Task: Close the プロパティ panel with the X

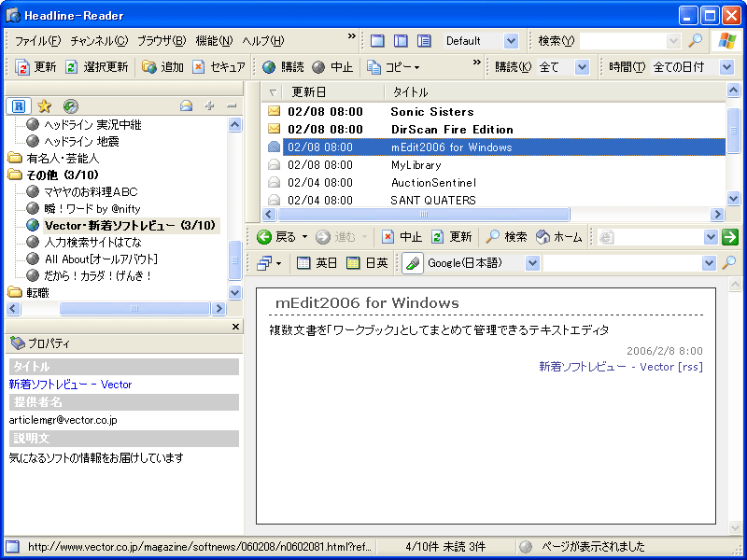Action: click(x=235, y=327)
